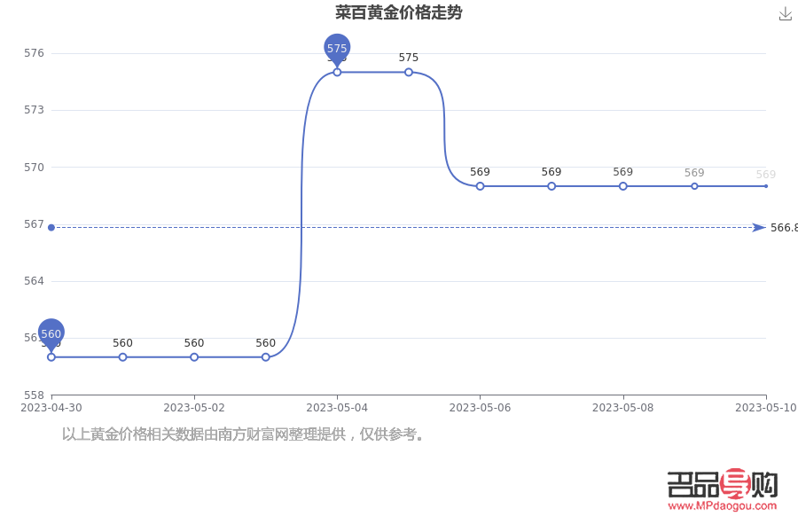The height and width of the screenshot is (532, 798).
Task: Click the chart title 菜百黄金价格走势
Action: [398, 12]
